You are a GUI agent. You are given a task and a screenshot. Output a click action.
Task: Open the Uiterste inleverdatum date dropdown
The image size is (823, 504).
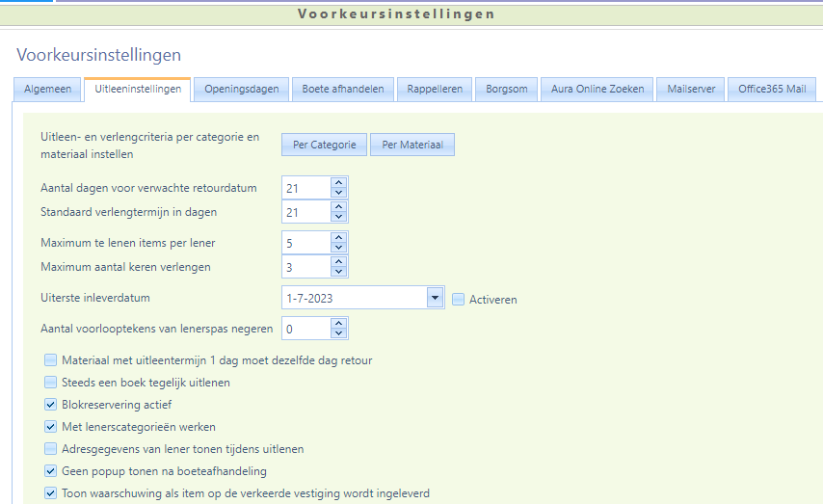click(434, 299)
